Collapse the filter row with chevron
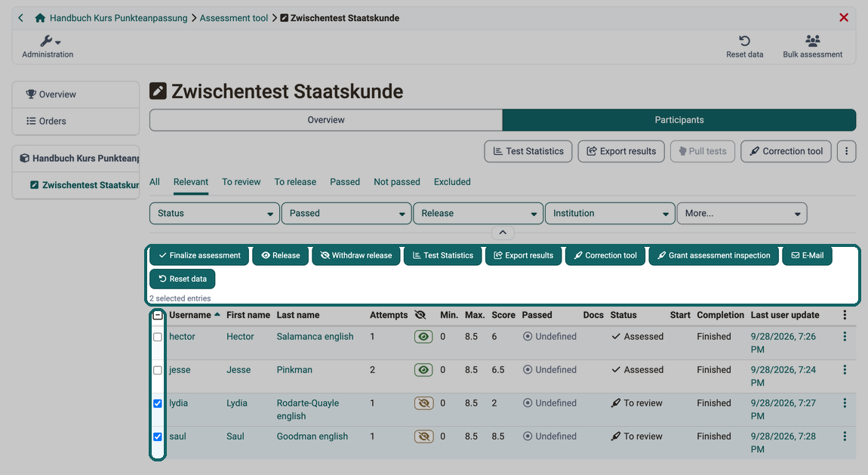The image size is (868, 475). point(503,233)
